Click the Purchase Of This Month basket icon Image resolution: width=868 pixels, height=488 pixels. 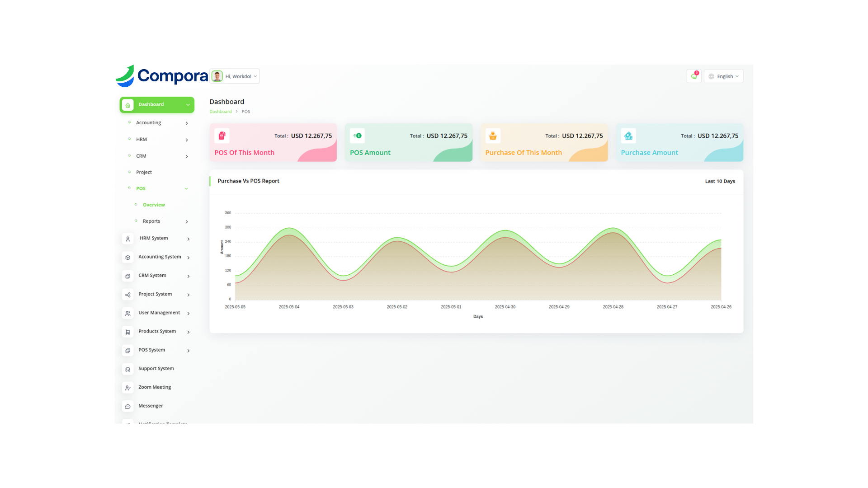pyautogui.click(x=493, y=136)
